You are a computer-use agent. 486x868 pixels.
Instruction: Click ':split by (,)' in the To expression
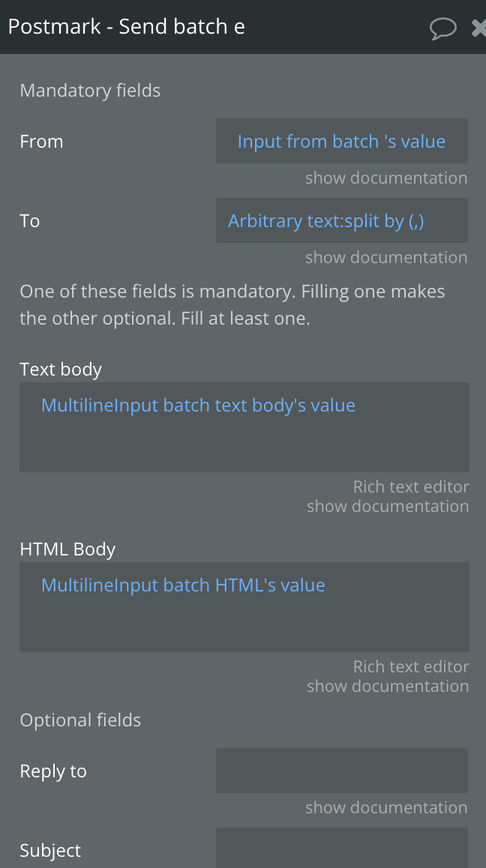[364, 221]
